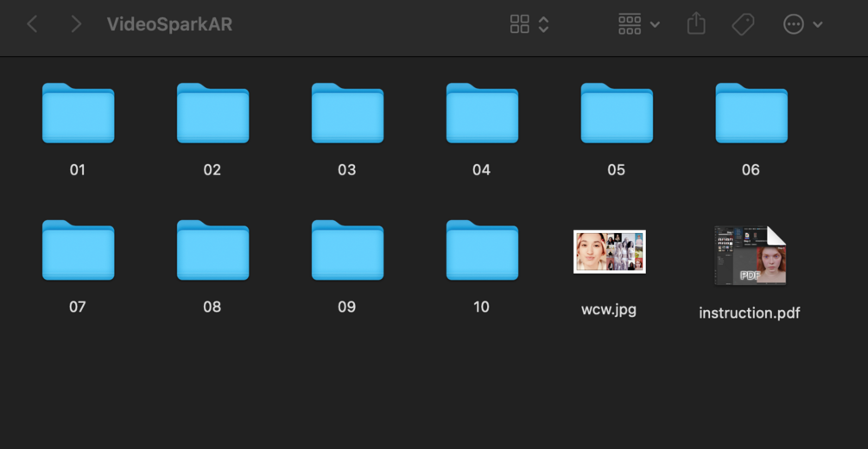Click the folder name label 04
868x449 pixels.
point(481,170)
